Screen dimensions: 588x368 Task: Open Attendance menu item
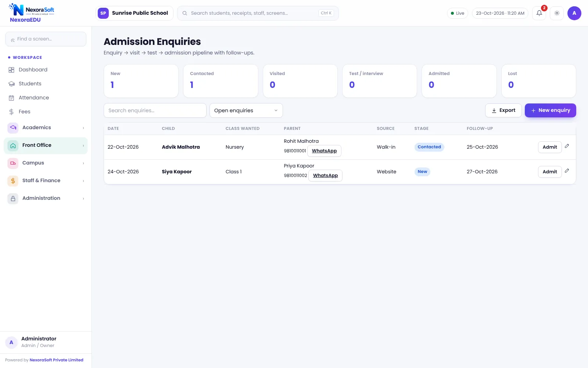46,98
